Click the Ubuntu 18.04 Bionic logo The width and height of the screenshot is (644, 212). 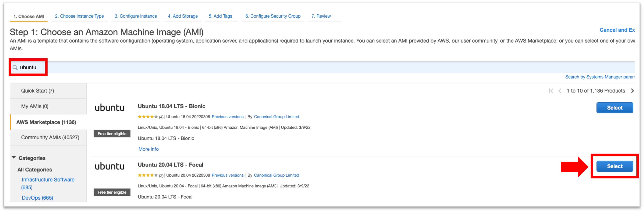[109, 108]
